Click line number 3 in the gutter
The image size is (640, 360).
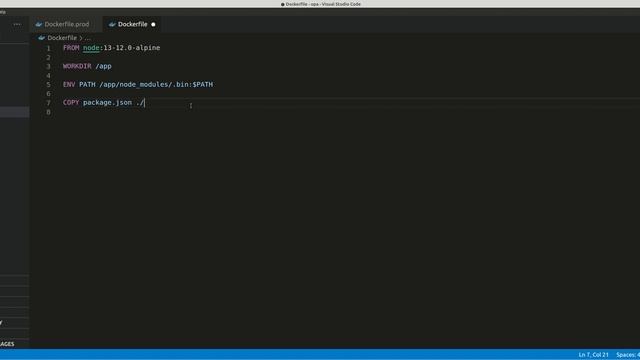[x=48, y=67]
